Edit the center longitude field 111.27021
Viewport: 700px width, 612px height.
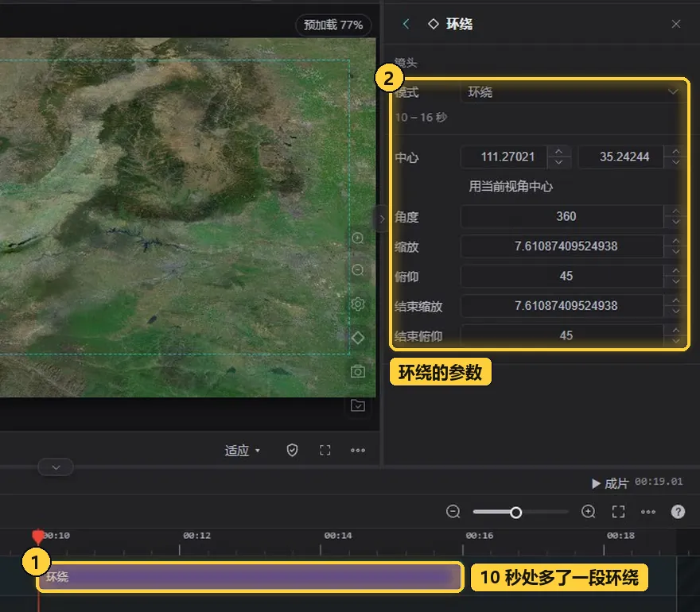pos(504,157)
